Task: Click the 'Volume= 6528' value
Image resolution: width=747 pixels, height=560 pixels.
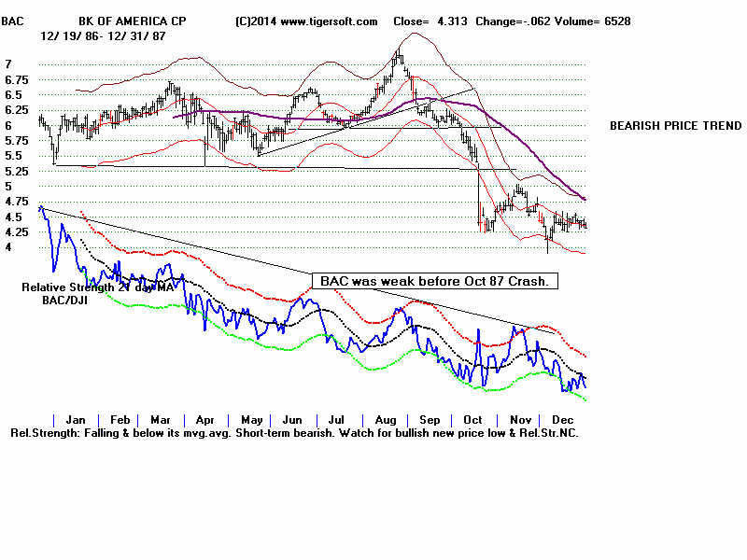Action: [593, 21]
